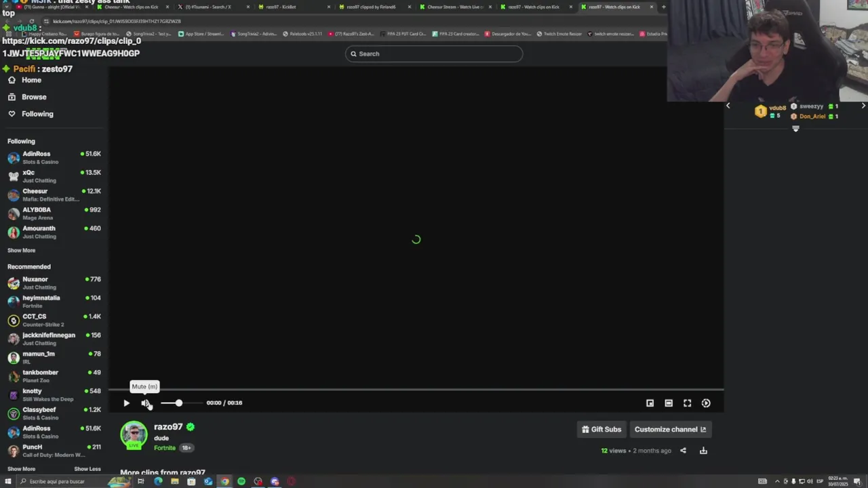Click the Windows taskbar search box
This screenshot has width=868, height=488.
pyautogui.click(x=73, y=481)
